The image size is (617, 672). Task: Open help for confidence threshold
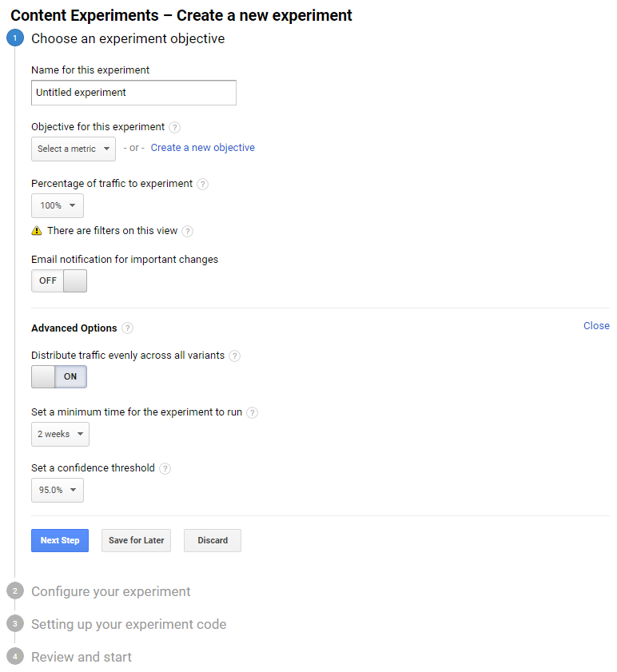coord(165,467)
